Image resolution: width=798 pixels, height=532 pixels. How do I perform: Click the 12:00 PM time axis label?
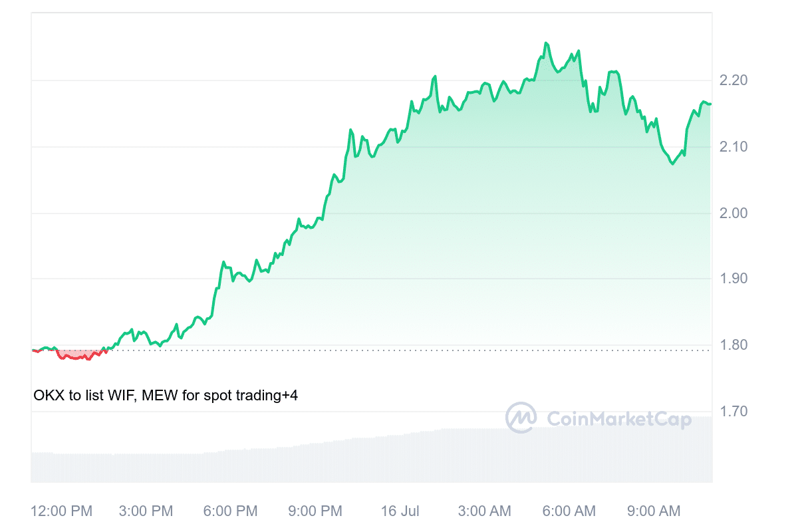[62, 511]
